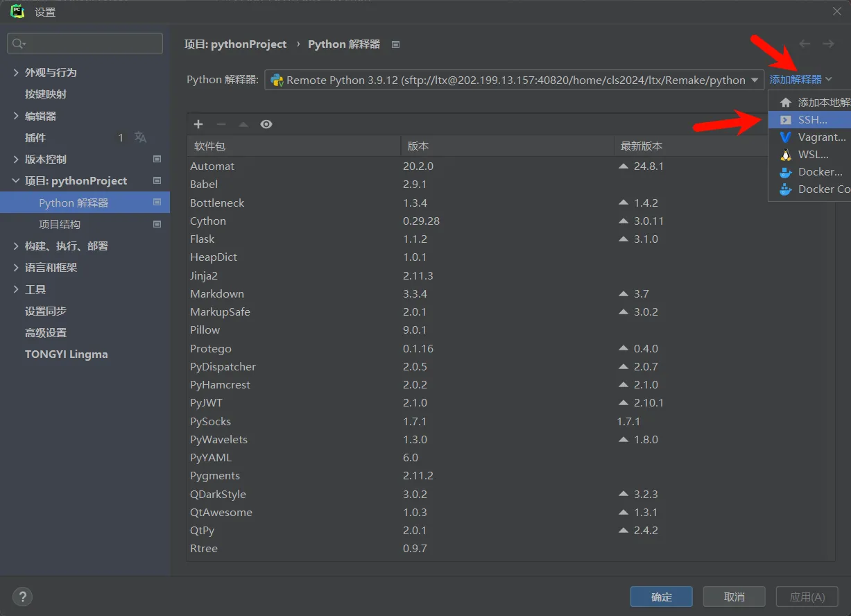This screenshot has width=851, height=616.
Task: Click the 应用(A) button
Action: tap(807, 597)
